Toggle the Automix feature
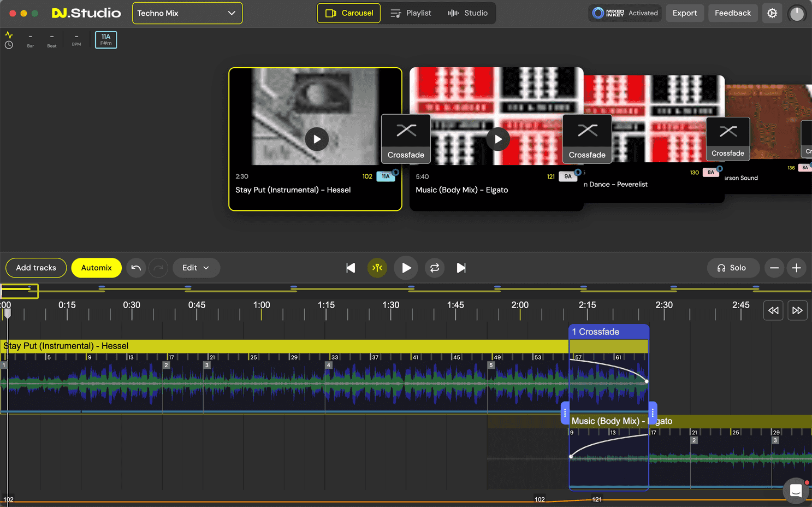Image resolution: width=812 pixels, height=507 pixels. [96, 268]
